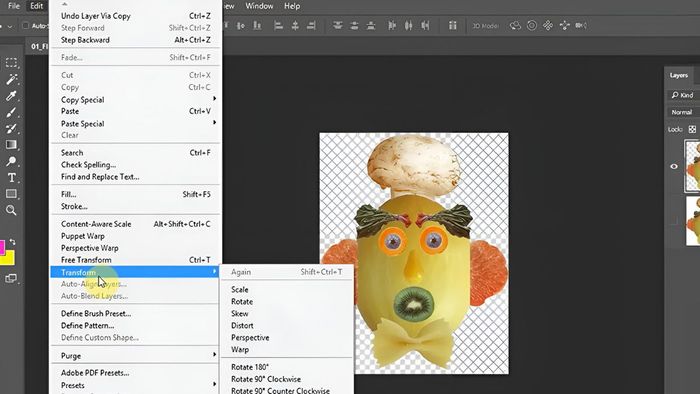Open the Window menu
The width and height of the screenshot is (700, 394).
259,6
